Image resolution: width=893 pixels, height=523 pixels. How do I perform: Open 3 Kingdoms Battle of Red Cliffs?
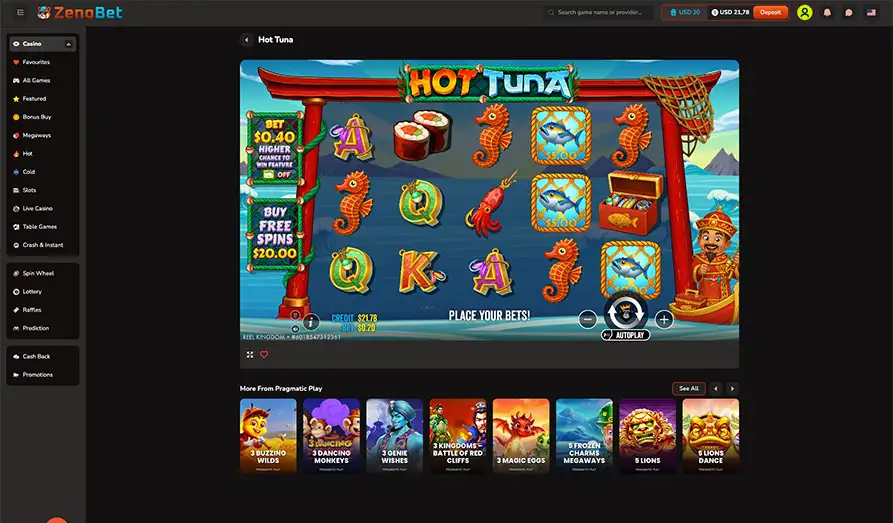458,436
